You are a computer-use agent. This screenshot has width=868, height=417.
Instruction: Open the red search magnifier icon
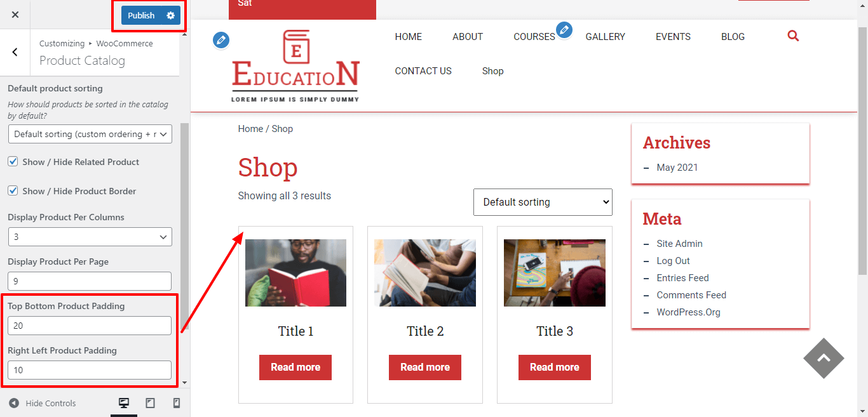point(793,36)
